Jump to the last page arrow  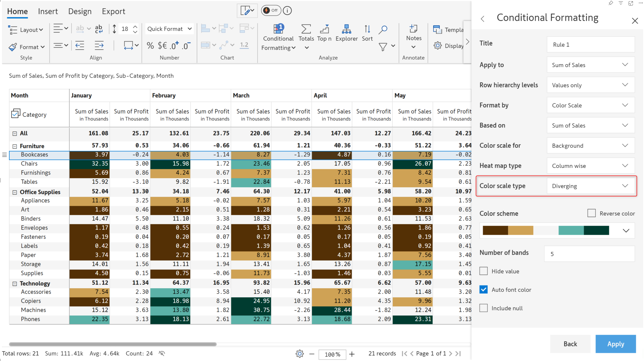458,353
